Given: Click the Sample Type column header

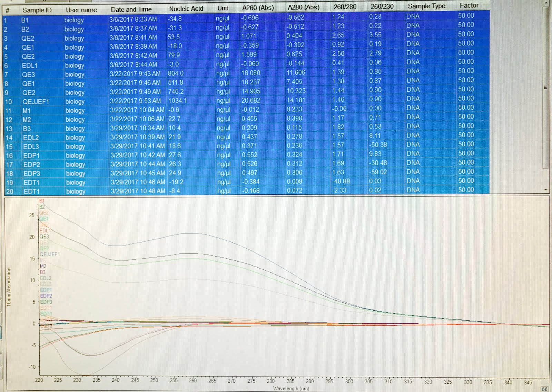Looking at the screenshot, I should 427,6.
